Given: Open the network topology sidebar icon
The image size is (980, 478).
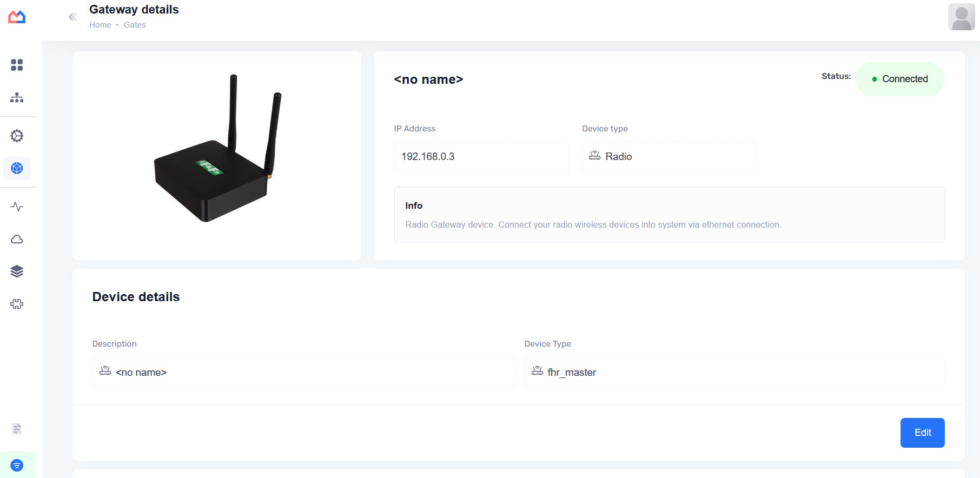Looking at the screenshot, I should [17, 98].
